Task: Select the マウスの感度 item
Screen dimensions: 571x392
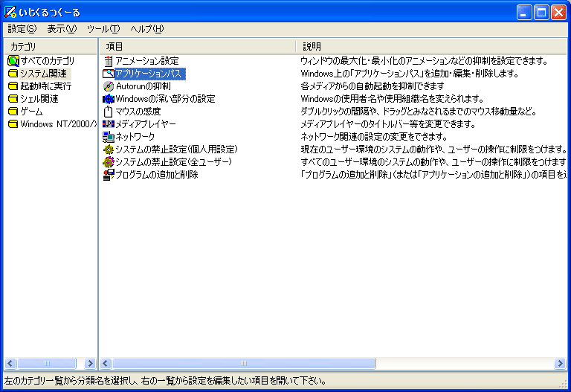Action: tap(138, 112)
